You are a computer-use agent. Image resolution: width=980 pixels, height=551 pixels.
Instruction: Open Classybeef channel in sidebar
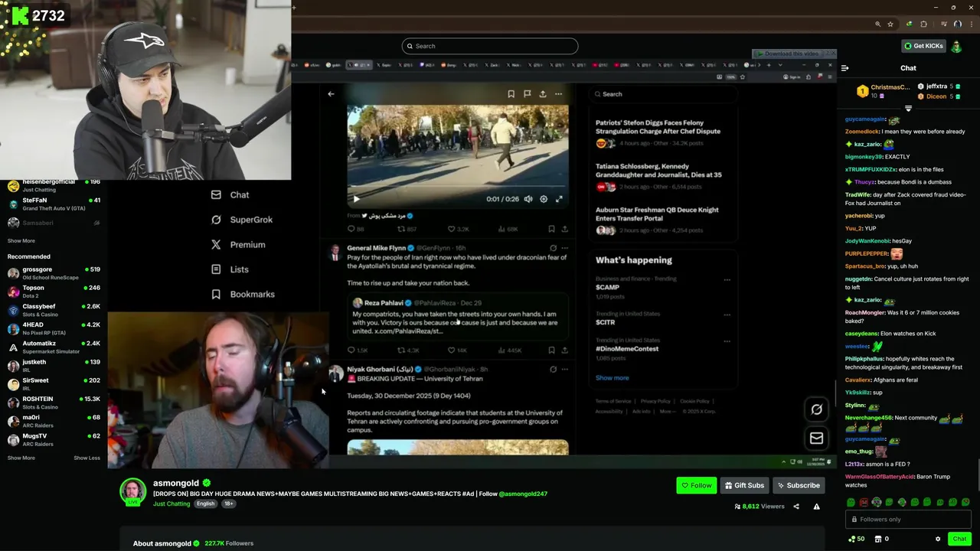[x=54, y=310]
